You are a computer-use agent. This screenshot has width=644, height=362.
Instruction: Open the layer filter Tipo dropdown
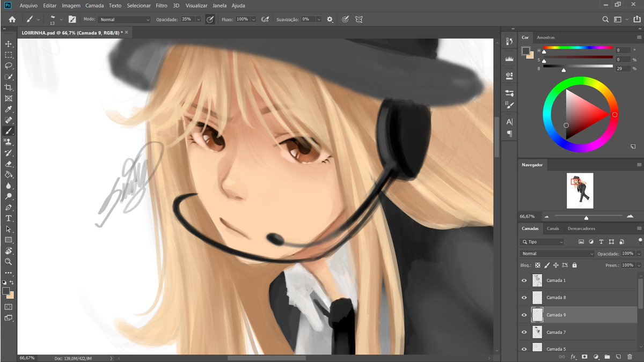tap(541, 242)
